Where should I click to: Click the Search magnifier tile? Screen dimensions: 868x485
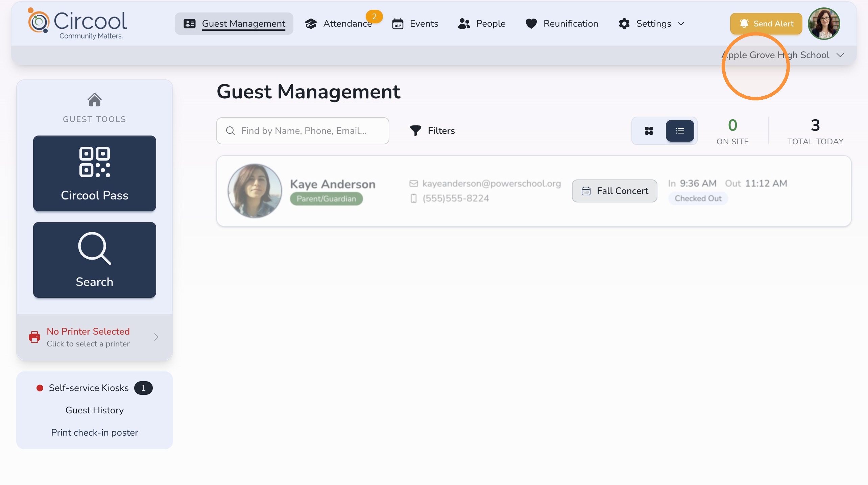pyautogui.click(x=95, y=260)
